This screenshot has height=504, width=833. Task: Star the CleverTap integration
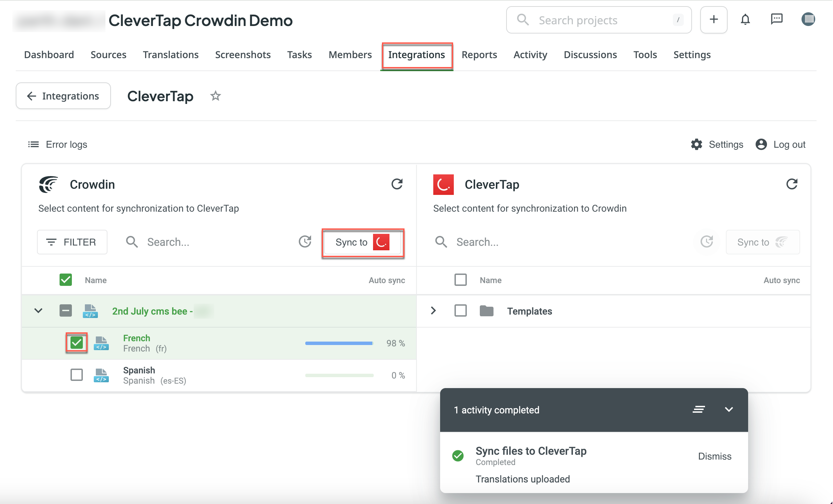[x=215, y=96]
